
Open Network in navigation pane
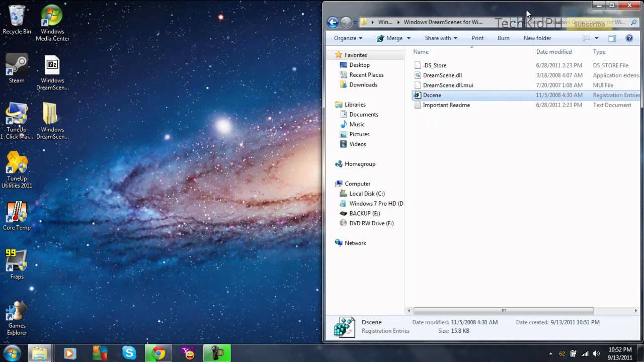pos(355,243)
